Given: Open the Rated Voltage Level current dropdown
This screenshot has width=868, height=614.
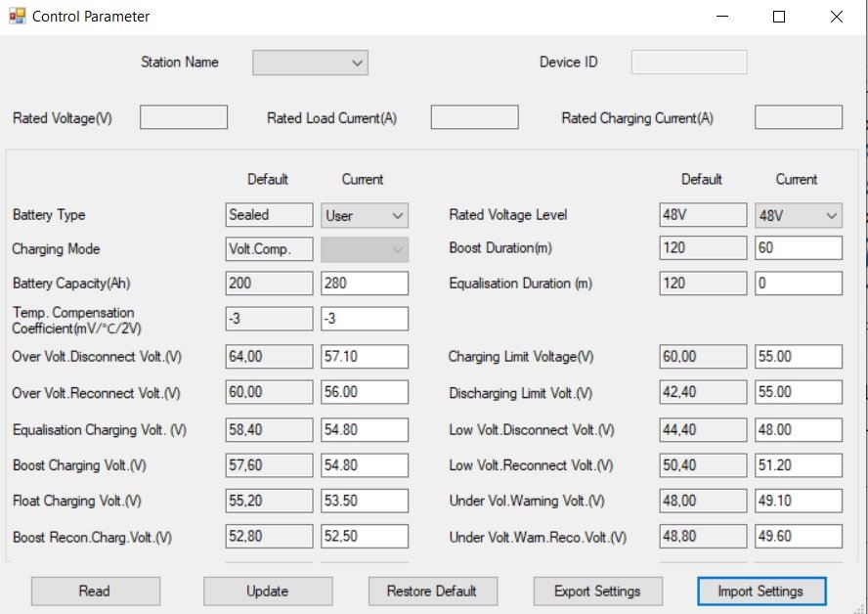Looking at the screenshot, I should [799, 215].
